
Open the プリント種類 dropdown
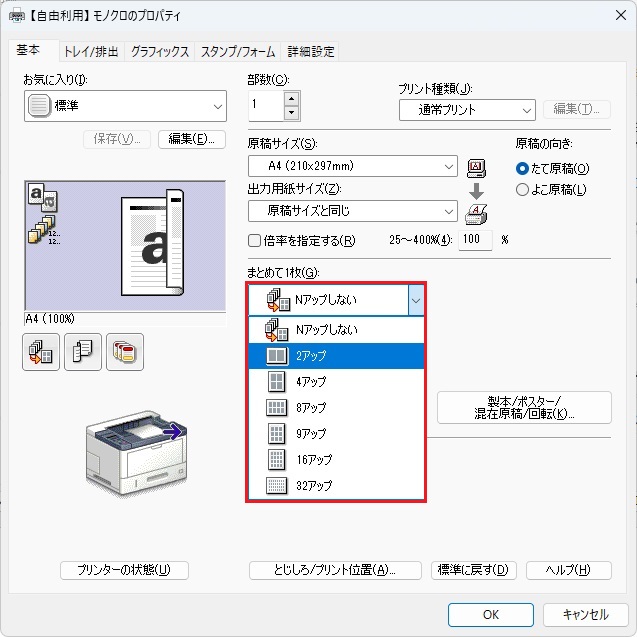click(x=467, y=110)
